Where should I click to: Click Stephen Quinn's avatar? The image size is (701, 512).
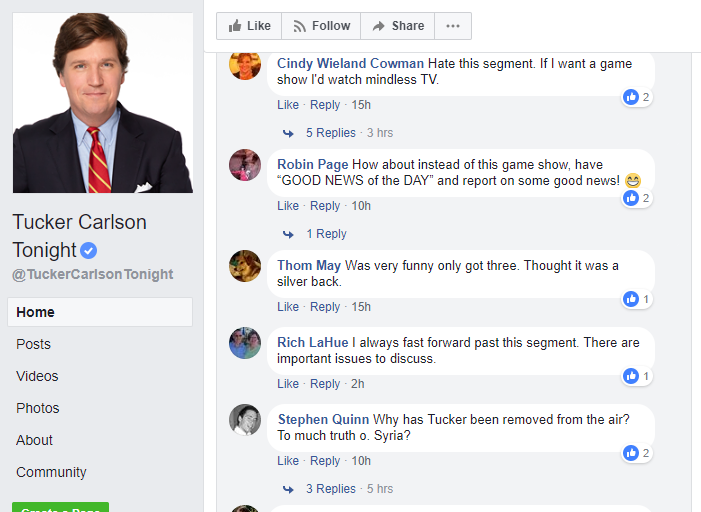pos(245,420)
